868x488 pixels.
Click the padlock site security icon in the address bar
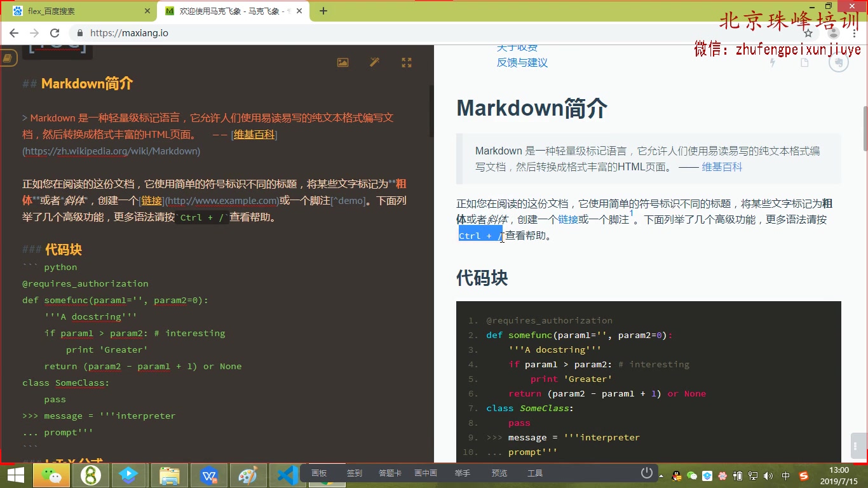pyautogui.click(x=79, y=32)
